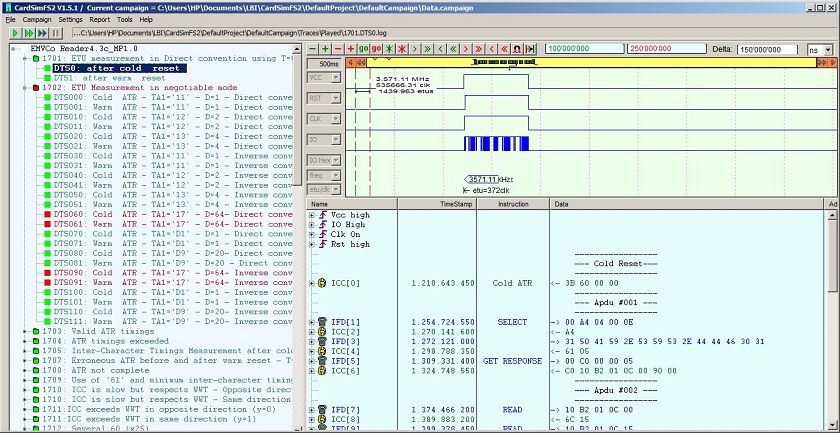Click the green plus cursor zoom icon
Image resolution: width=840 pixels, height=433 pixels.
325,49
